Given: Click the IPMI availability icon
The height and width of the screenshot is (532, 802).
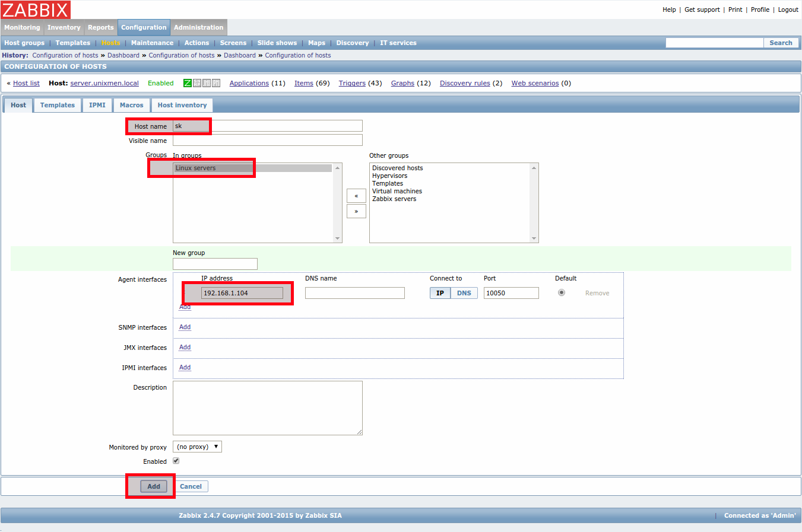Looking at the screenshot, I should pyautogui.click(x=216, y=83).
